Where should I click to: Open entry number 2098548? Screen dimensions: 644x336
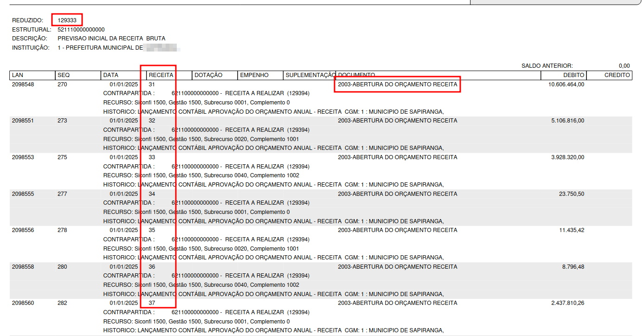[x=23, y=84]
